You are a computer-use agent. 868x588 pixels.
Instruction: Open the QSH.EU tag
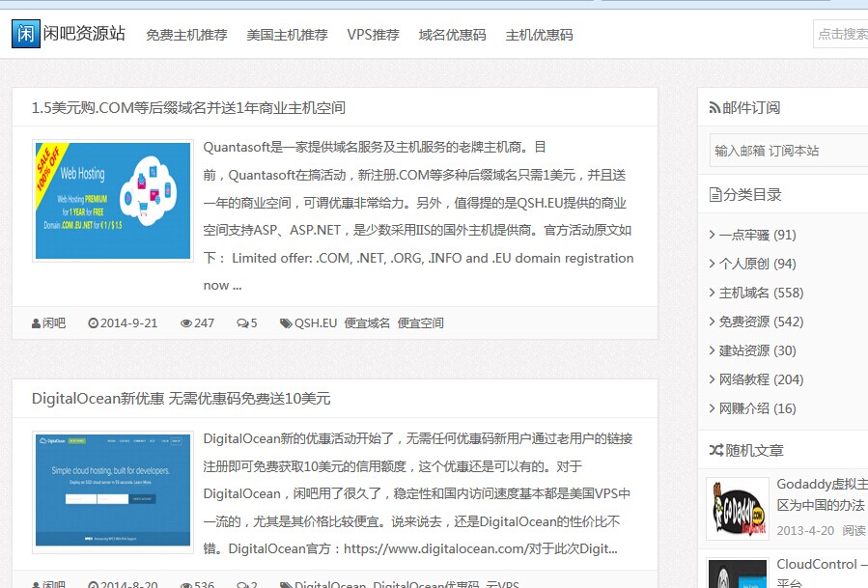point(316,322)
